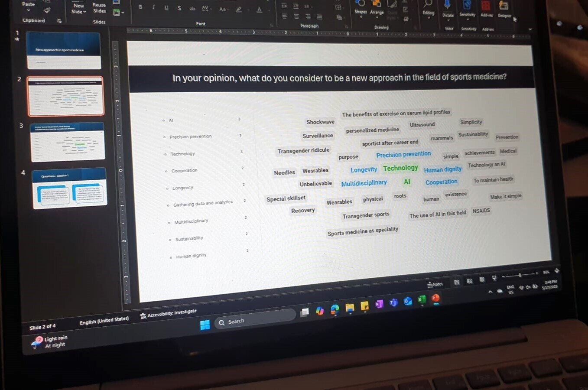This screenshot has height=390, width=588.
Task: Toggle Italic formatting in Font group
Action: pyautogui.click(x=153, y=7)
